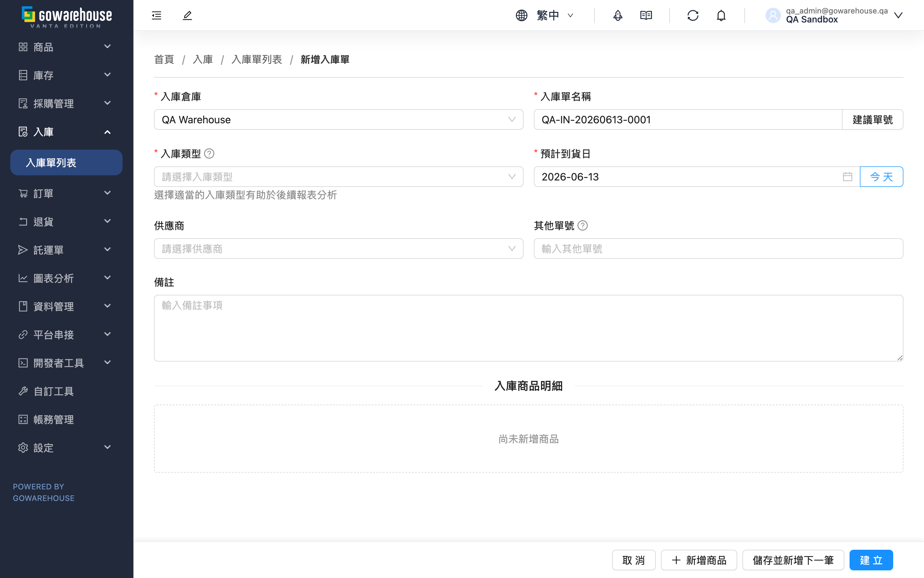The width and height of the screenshot is (924, 578).
Task: Click the help icon beside 其他單號
Action: (x=583, y=225)
